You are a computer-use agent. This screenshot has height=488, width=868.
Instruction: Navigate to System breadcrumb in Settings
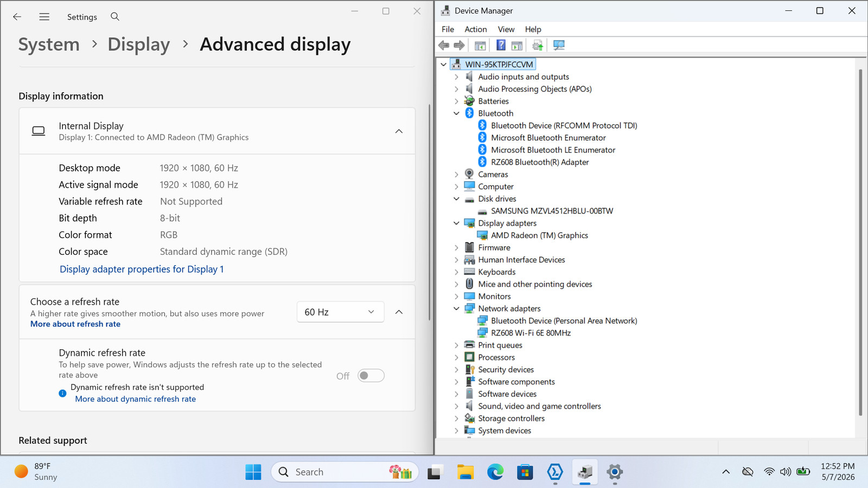(x=49, y=44)
